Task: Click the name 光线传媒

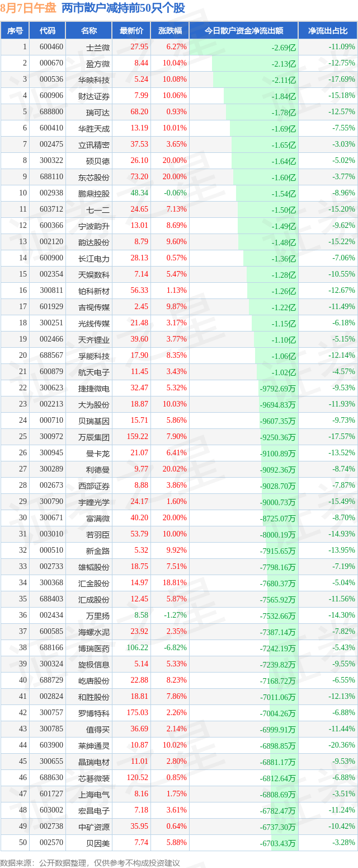Action: pos(94,323)
